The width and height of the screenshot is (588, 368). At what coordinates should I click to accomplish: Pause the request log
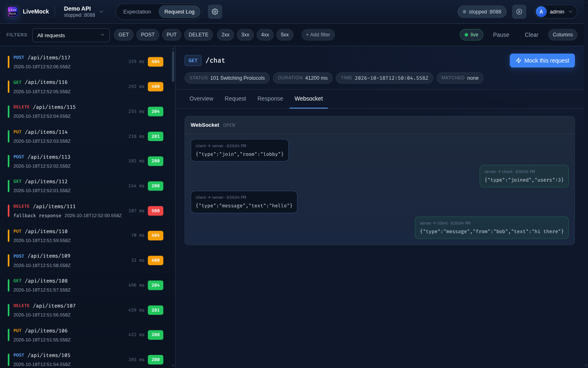(x=501, y=35)
